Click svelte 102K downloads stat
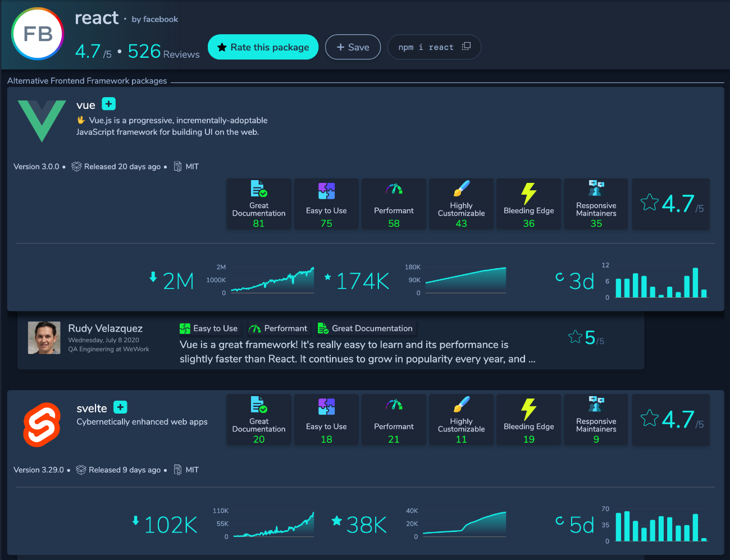 (165, 525)
